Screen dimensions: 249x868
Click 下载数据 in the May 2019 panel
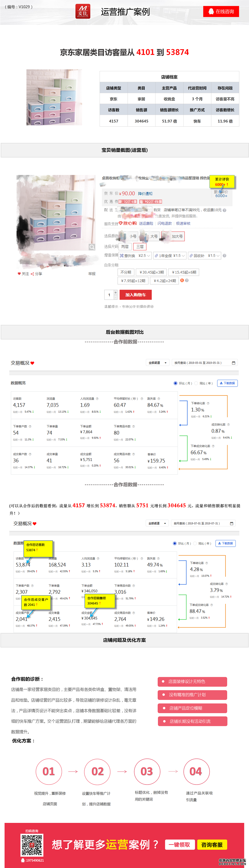coord(227,383)
